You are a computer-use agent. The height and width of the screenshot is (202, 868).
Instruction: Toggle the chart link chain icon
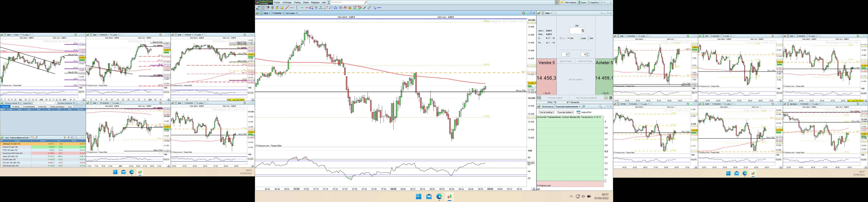(x=261, y=13)
